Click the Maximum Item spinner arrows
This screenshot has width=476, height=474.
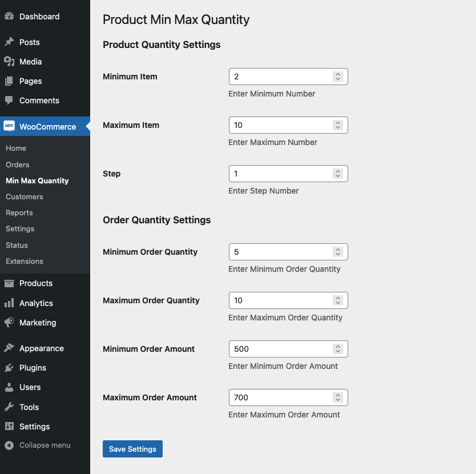tap(338, 125)
